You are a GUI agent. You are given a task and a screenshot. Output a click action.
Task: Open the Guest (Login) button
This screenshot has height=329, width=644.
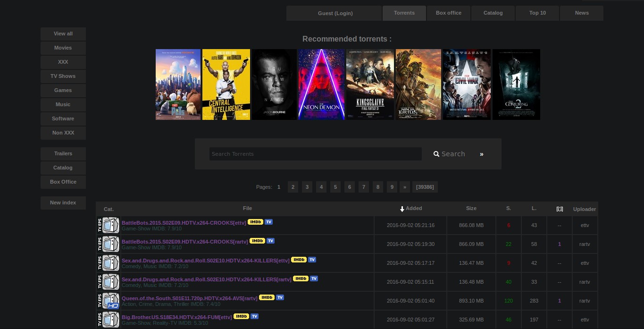tap(335, 13)
